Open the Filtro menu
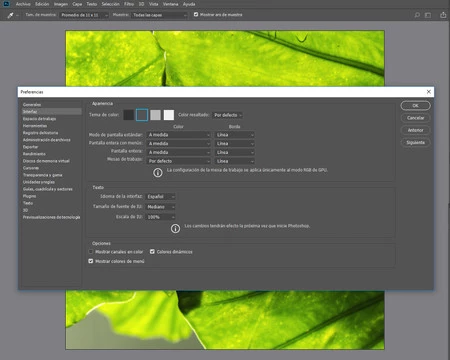The height and width of the screenshot is (360, 450). point(129,4)
